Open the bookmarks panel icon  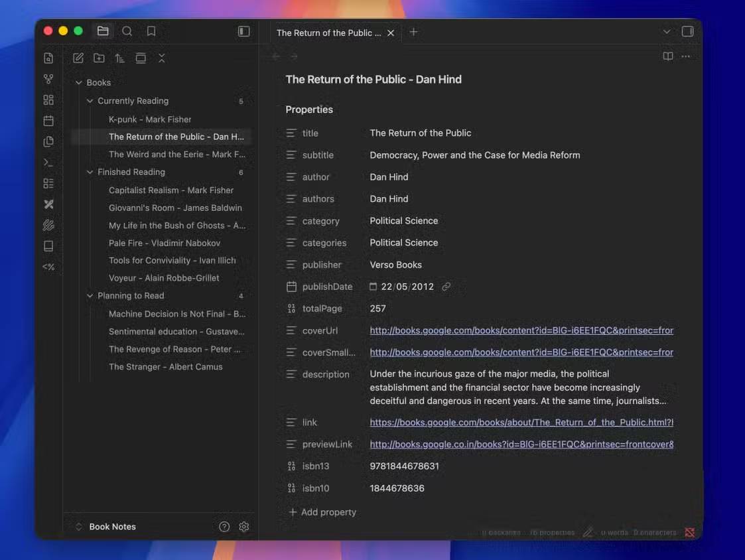[x=151, y=31]
